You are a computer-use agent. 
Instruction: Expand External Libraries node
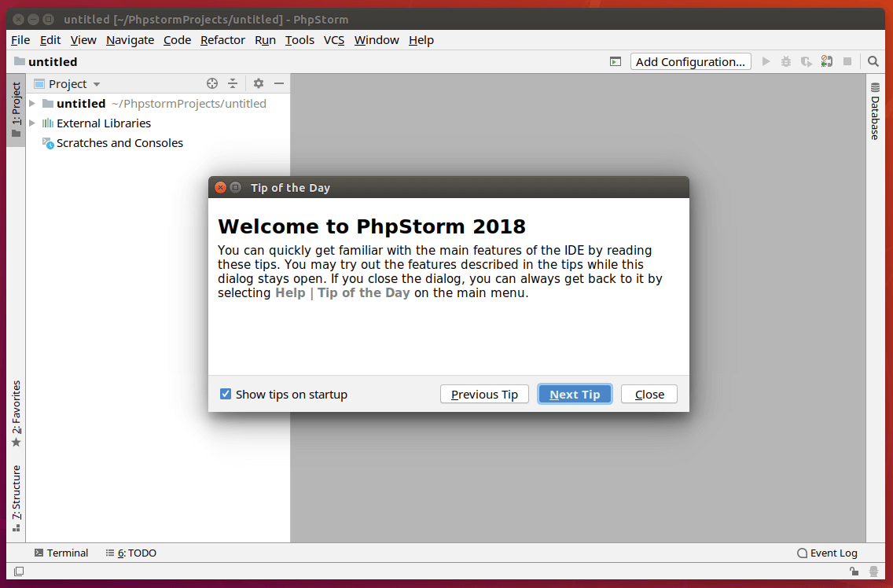[32, 123]
